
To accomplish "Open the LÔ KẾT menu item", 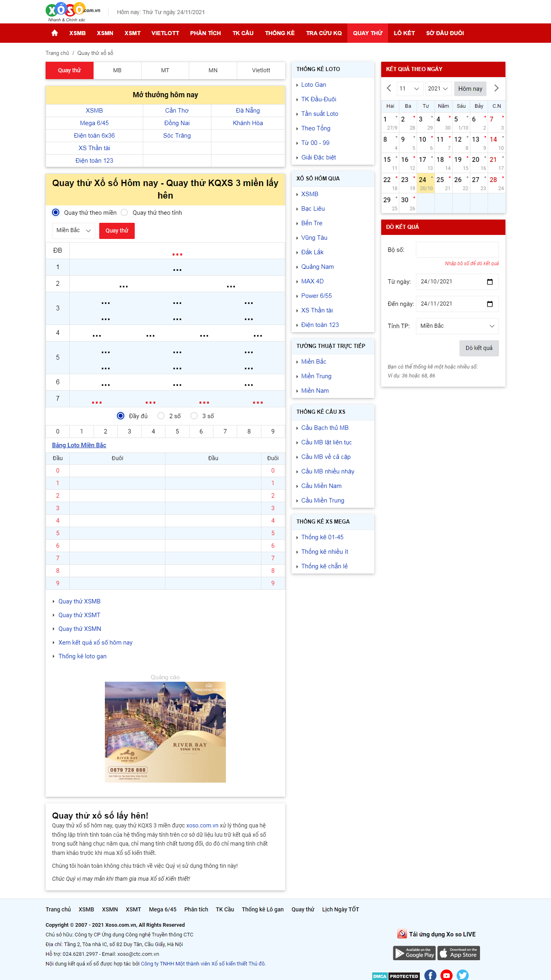I will tap(404, 33).
